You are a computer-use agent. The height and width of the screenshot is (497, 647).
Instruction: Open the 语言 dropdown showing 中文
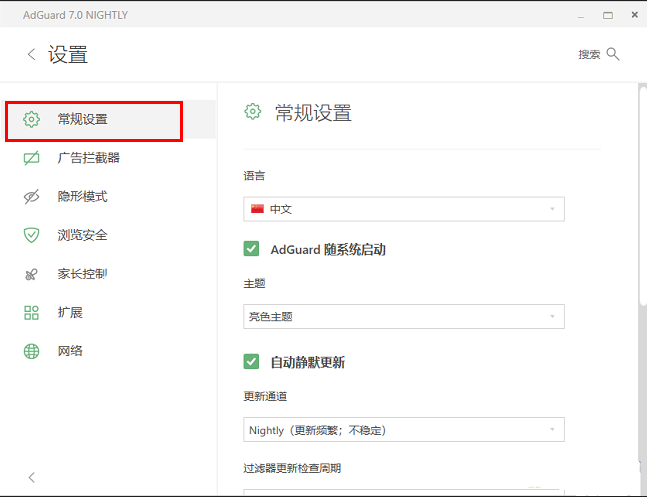(x=404, y=209)
